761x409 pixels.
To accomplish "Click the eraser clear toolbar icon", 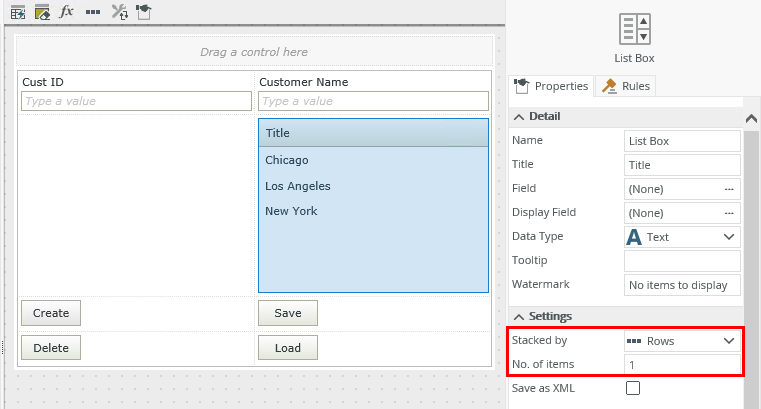I will (x=42, y=12).
